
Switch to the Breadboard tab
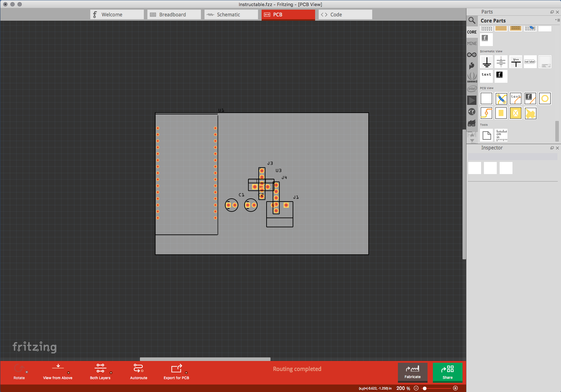point(174,15)
